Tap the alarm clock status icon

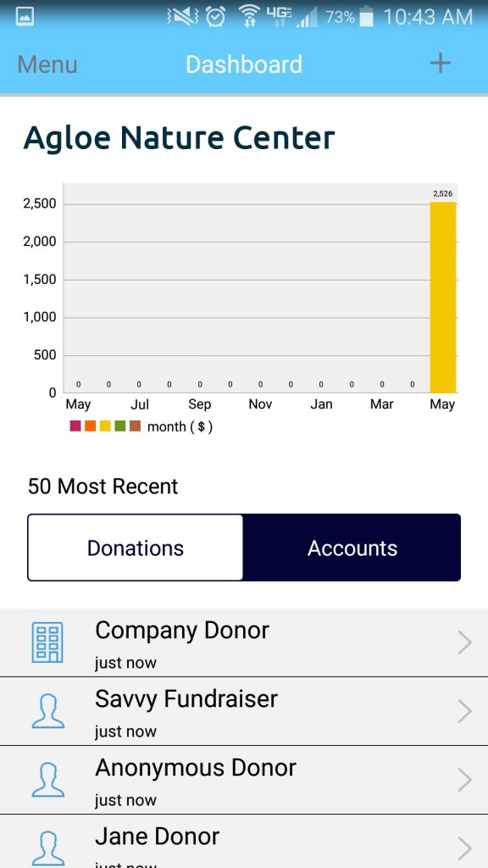(215, 17)
